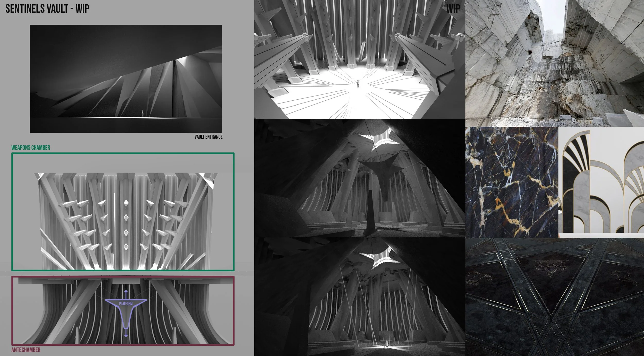Click the PLATFORM label inside the diagram
The image size is (644, 356).
[x=126, y=303]
